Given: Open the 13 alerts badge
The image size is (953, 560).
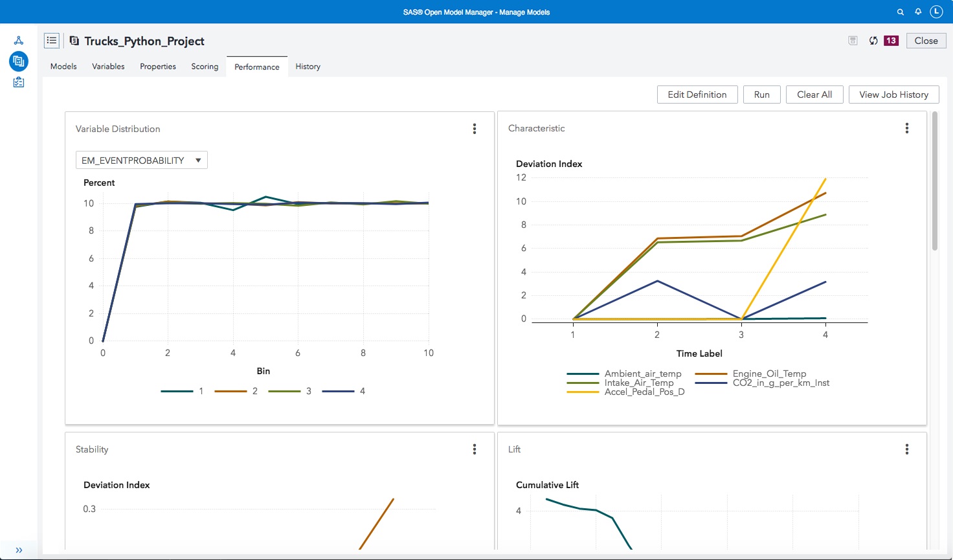Looking at the screenshot, I should (x=891, y=41).
